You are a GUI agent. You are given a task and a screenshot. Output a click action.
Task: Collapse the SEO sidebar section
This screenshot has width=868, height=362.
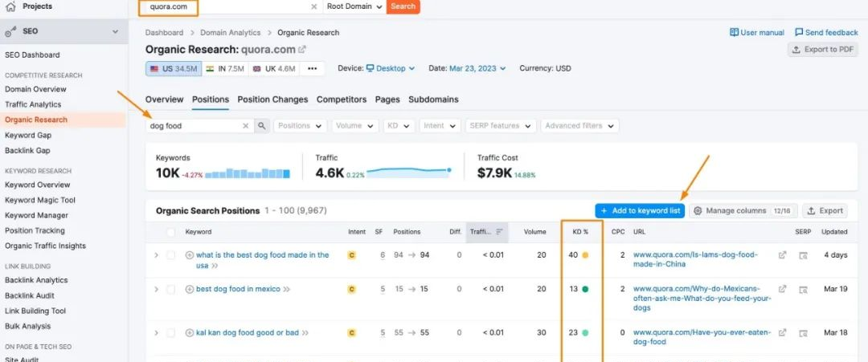[x=115, y=31]
